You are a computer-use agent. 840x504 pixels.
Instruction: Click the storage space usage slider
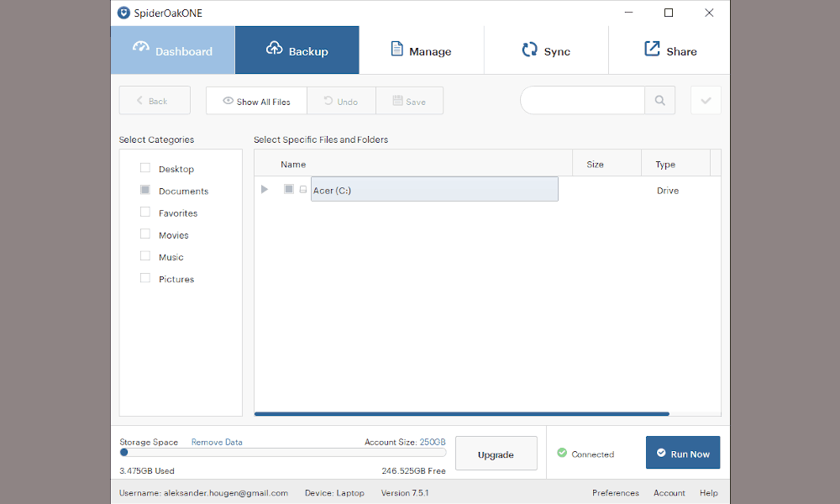pyautogui.click(x=283, y=453)
